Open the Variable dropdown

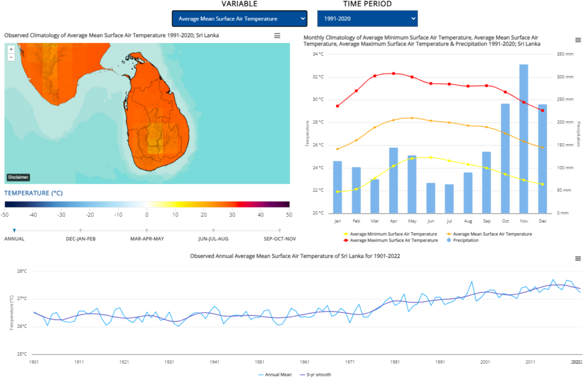point(239,18)
